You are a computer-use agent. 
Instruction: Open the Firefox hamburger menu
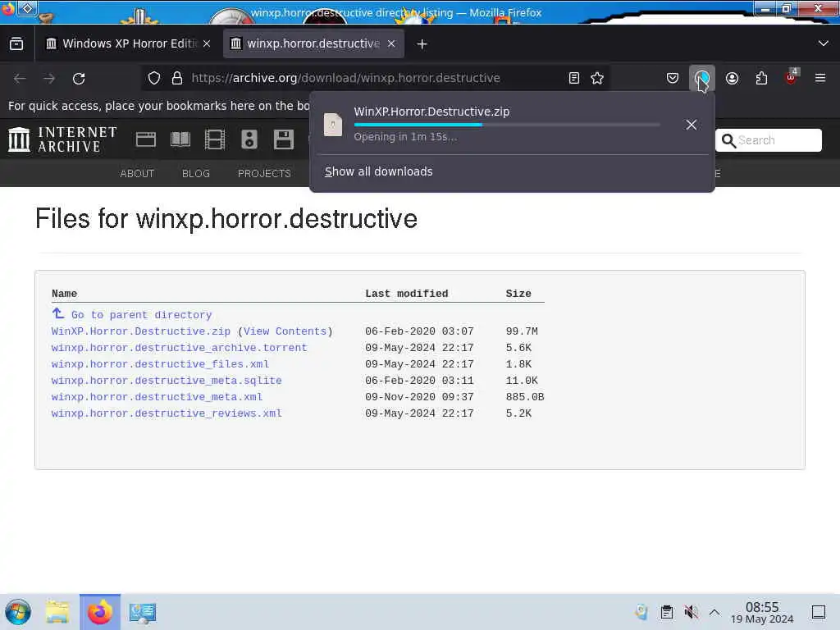820,78
